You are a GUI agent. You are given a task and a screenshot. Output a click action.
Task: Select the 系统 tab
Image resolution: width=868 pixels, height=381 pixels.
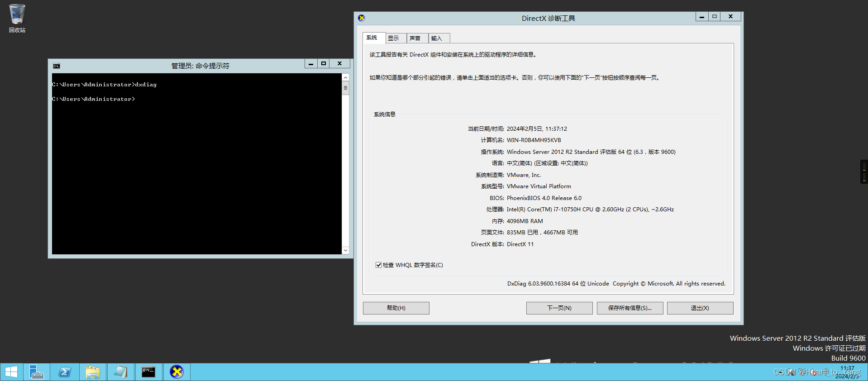point(373,38)
